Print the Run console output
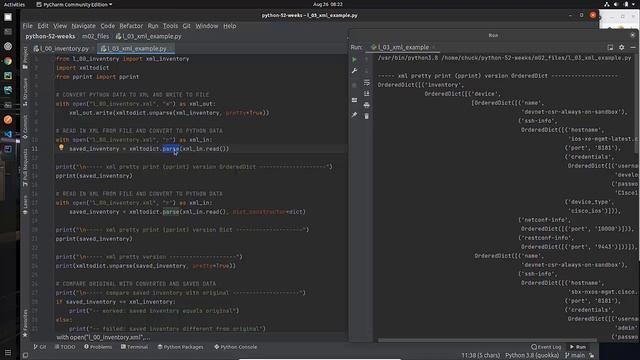The height and width of the screenshot is (360, 640). pyautogui.click(x=367, y=105)
